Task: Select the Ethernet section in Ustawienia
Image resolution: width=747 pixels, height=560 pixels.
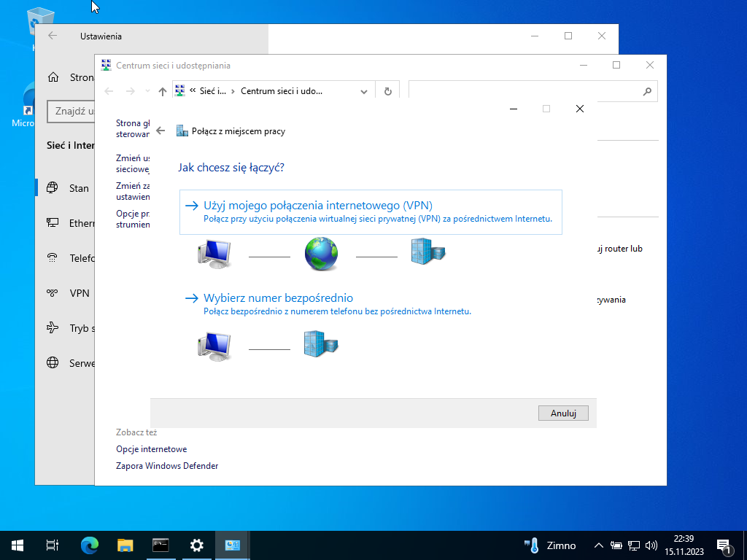Action: click(x=66, y=223)
